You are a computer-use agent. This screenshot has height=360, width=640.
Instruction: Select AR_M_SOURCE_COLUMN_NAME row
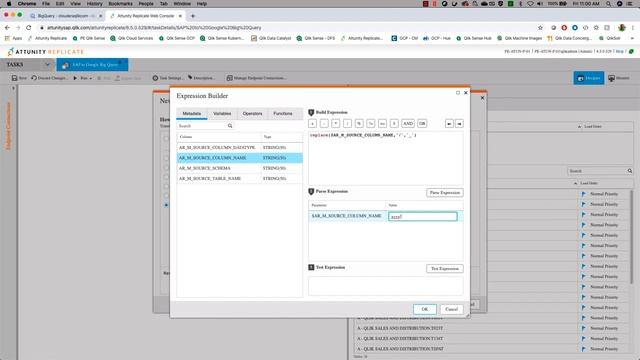tap(240, 158)
